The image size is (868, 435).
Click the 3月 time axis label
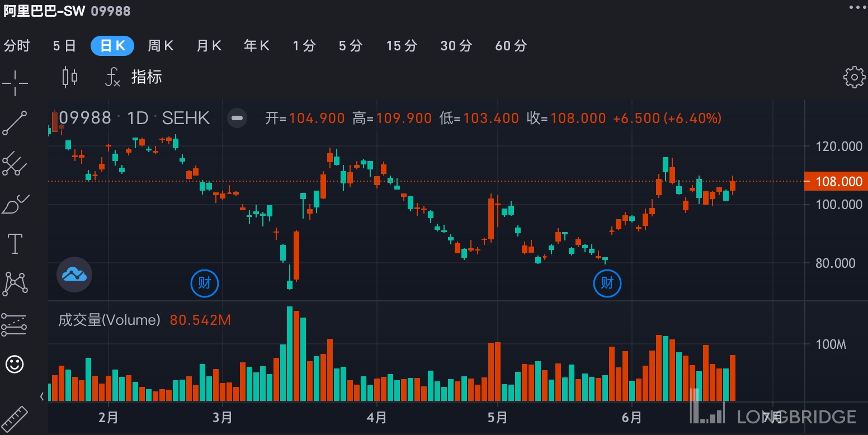[223, 418]
